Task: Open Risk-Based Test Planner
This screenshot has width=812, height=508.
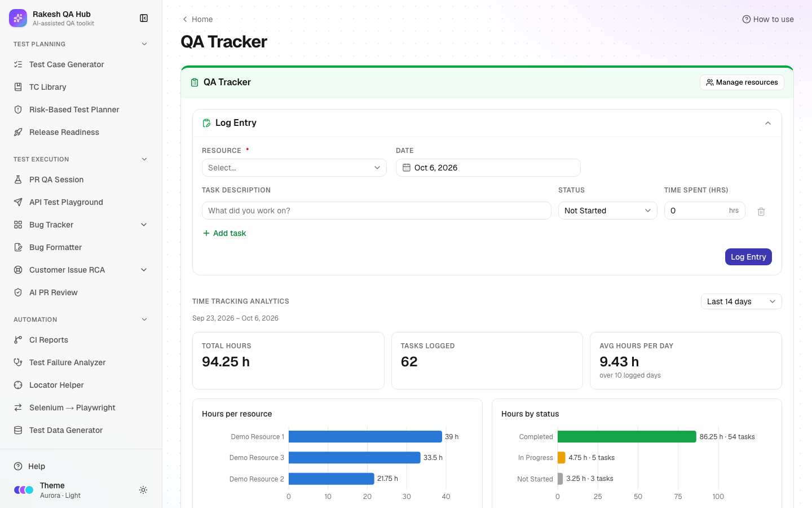Action: tap(81, 110)
